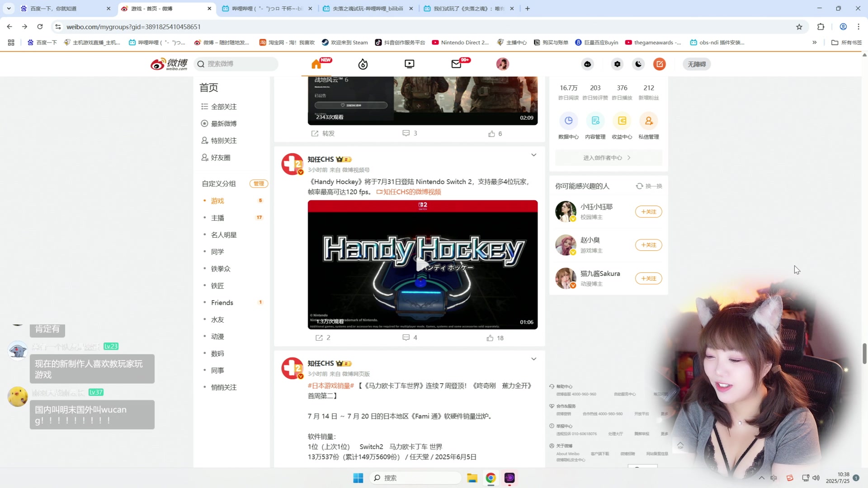Select 最新微博 in sidebar

[x=219, y=124]
